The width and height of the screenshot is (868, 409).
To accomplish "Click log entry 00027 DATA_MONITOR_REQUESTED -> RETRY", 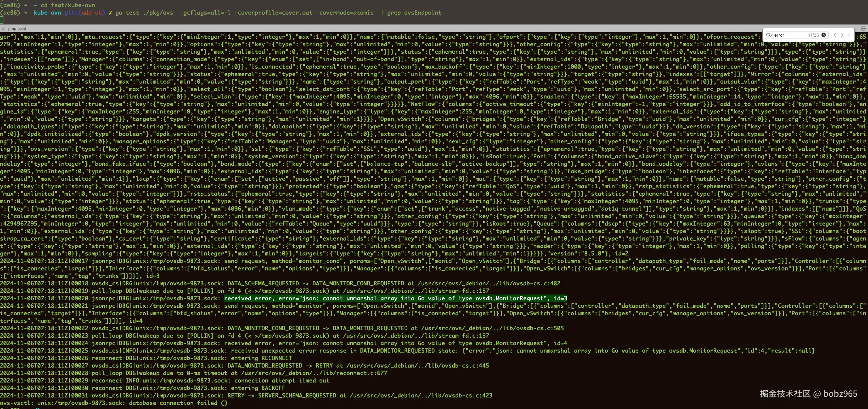I will (245, 366).
